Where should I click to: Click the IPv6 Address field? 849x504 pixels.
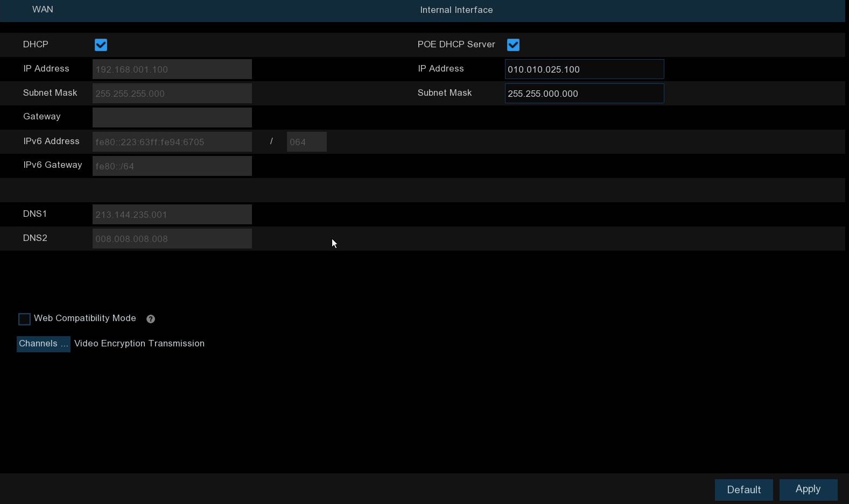click(172, 142)
